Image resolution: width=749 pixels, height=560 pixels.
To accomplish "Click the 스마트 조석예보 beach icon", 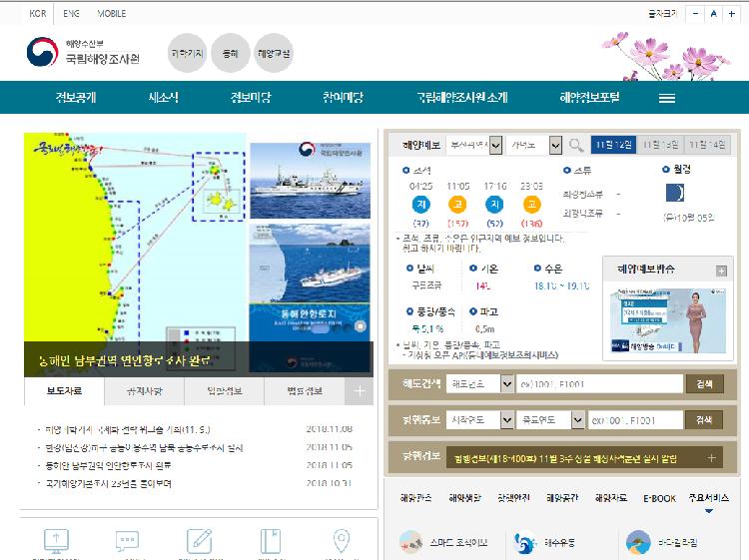I will click(410, 542).
